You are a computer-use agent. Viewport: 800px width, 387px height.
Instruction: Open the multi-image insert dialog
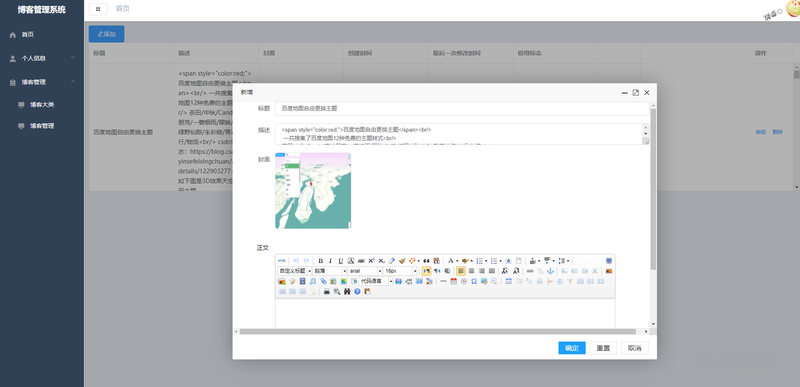pos(282,281)
